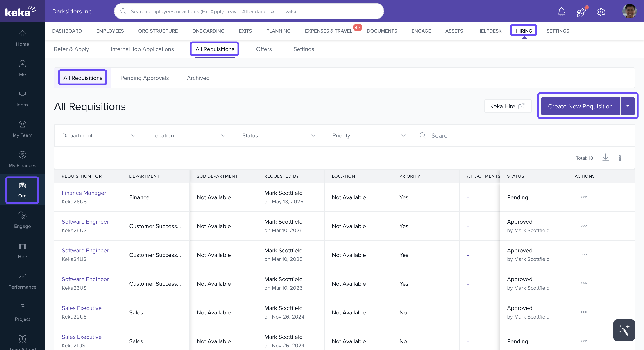Open Performance in the sidebar

(22, 281)
